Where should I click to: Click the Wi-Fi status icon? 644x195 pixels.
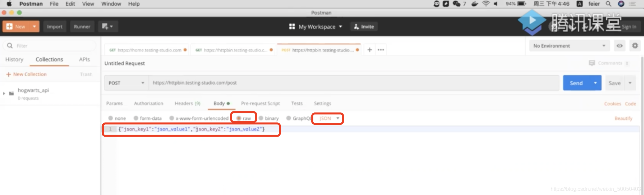coord(486,4)
